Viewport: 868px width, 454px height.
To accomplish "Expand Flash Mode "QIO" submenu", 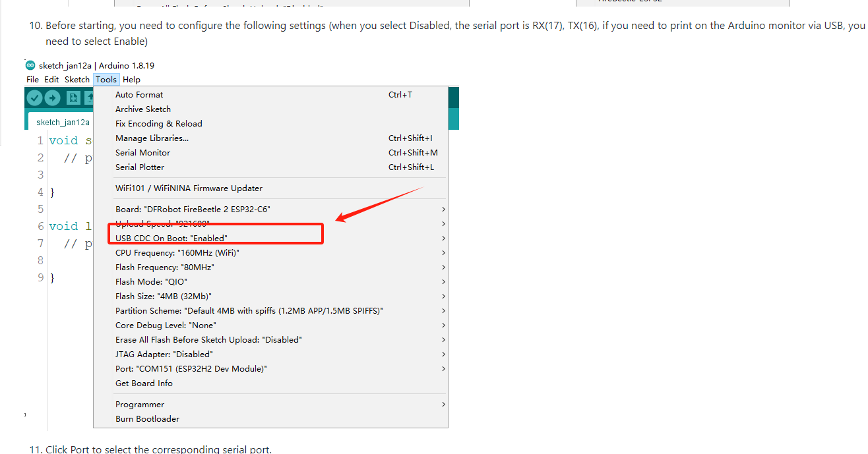I will pyautogui.click(x=271, y=282).
